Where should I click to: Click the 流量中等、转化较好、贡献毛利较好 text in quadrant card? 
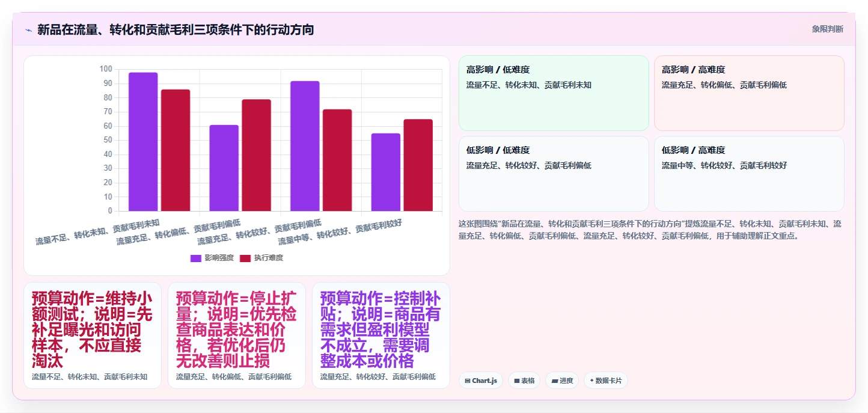click(x=724, y=165)
